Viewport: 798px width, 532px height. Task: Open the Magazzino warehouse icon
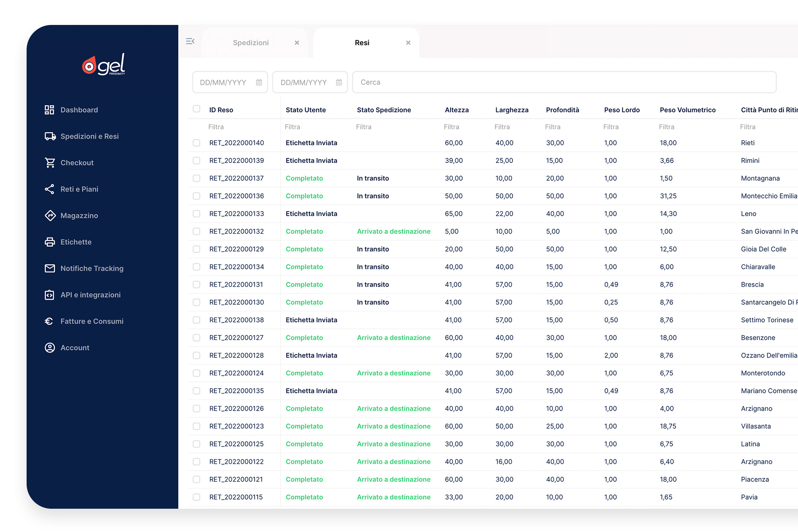50,215
